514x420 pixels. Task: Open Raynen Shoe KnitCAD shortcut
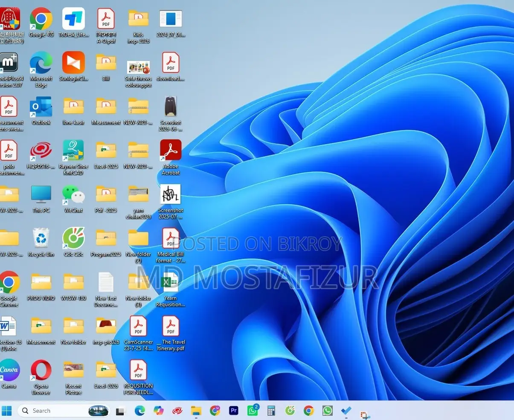(x=73, y=157)
